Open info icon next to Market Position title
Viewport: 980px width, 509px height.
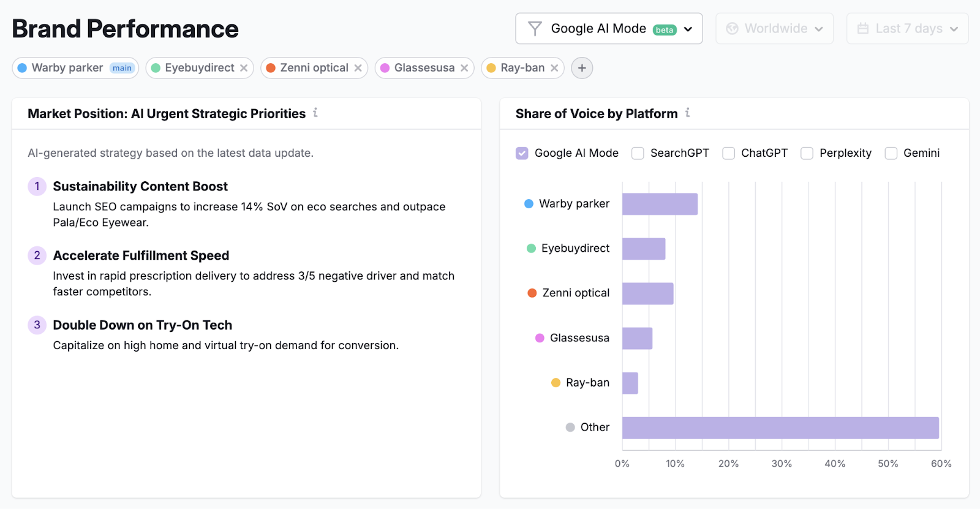(315, 113)
